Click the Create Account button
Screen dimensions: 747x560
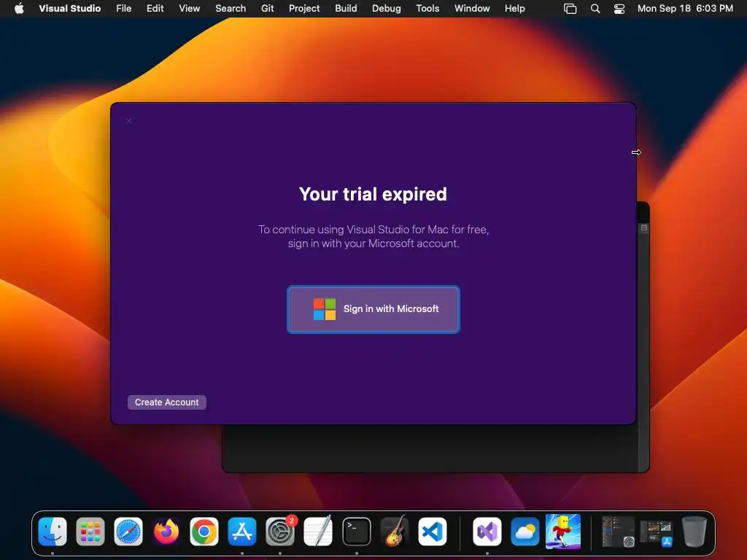pos(167,402)
